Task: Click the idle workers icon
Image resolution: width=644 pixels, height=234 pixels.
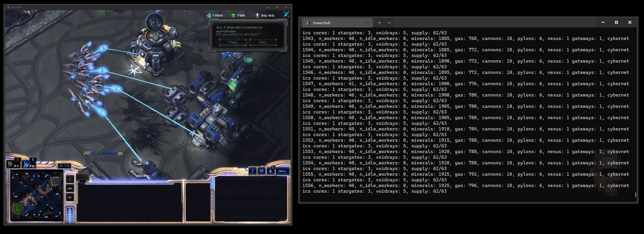Action: [271, 171]
